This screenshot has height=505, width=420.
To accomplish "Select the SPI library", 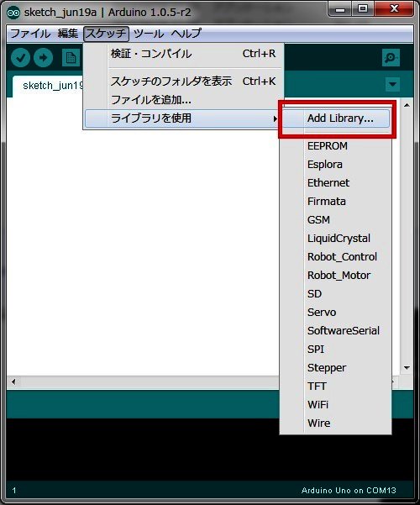I will pos(336,350).
